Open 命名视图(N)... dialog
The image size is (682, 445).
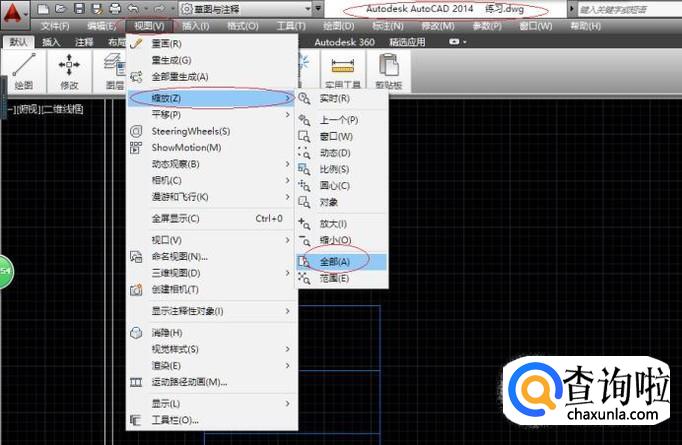pyautogui.click(x=212, y=256)
